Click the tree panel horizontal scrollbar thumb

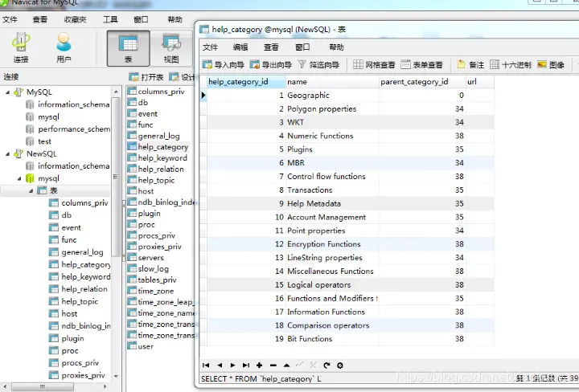pyautogui.click(x=43, y=387)
